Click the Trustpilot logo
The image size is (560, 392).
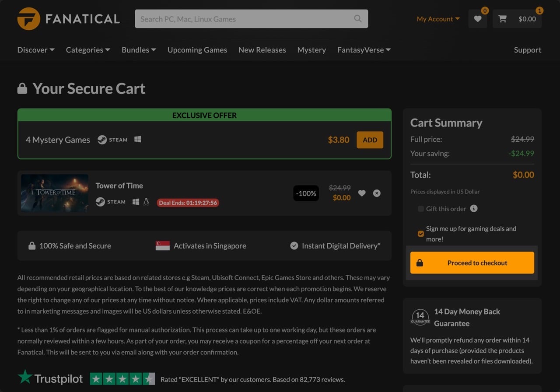click(50, 378)
